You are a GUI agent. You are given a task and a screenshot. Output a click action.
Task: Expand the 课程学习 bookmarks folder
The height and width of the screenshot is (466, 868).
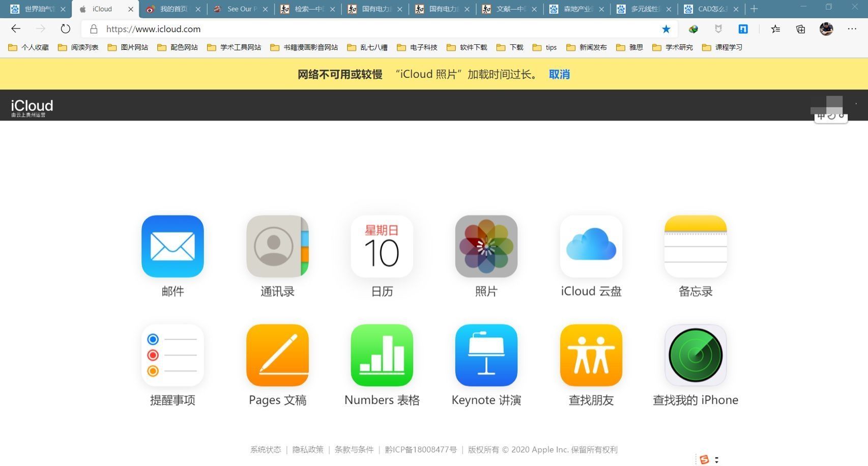(722, 47)
